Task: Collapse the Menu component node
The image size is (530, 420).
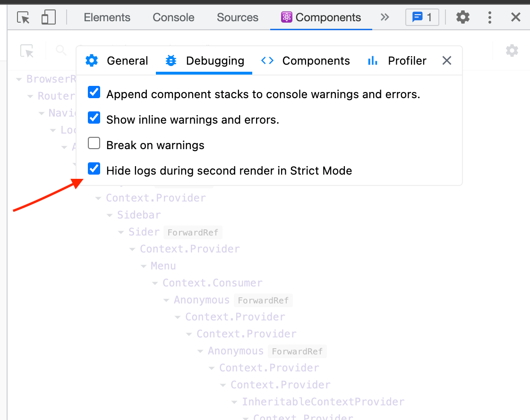Action: click(144, 266)
